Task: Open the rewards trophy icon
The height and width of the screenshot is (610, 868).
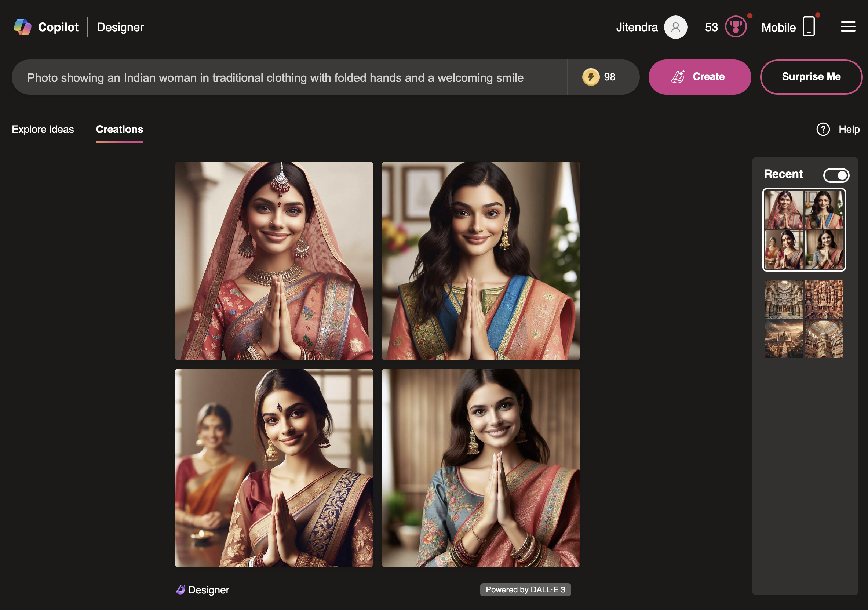Action: [x=736, y=27]
